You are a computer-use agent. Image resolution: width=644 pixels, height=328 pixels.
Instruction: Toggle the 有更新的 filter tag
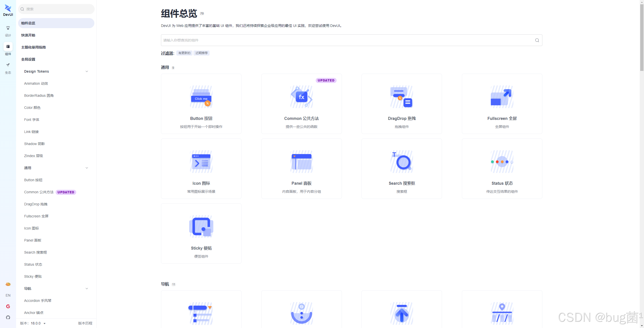click(x=184, y=53)
